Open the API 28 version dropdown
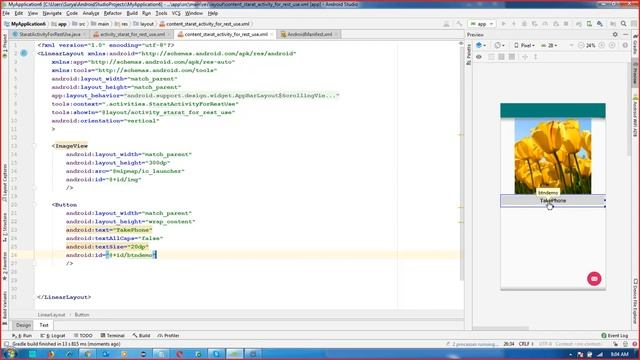The image size is (640, 360). (549, 45)
